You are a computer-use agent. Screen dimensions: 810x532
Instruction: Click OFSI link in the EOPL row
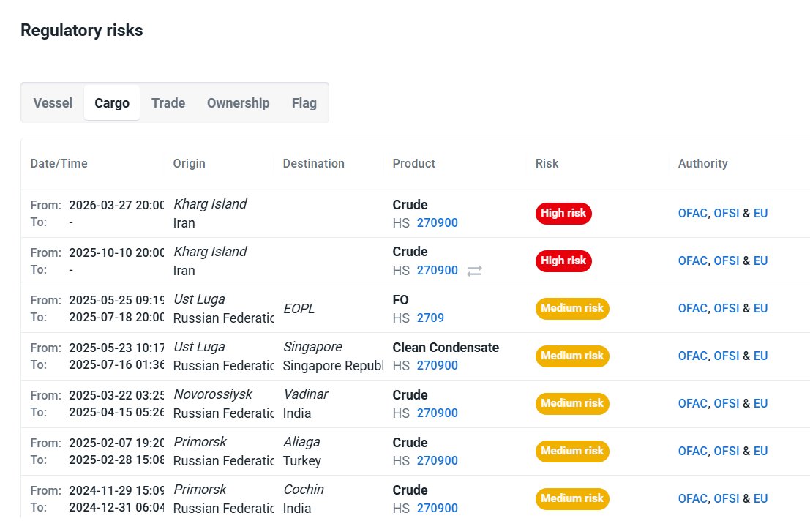click(727, 308)
